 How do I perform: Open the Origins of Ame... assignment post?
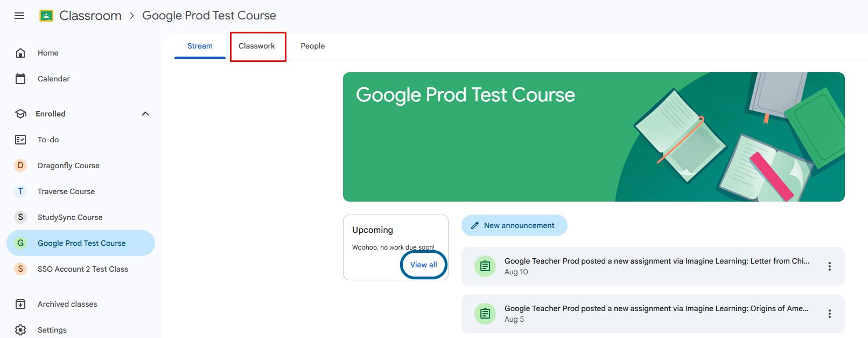653,314
